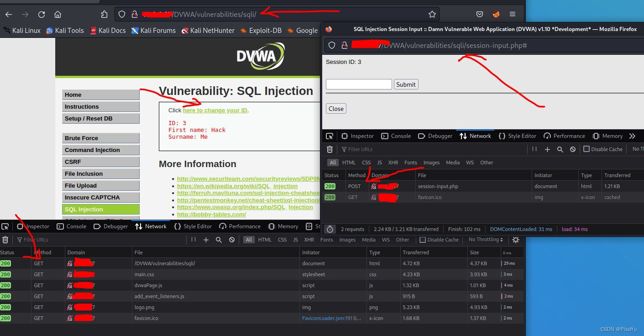Bookmark the sqli page with the star

[x=432, y=14]
